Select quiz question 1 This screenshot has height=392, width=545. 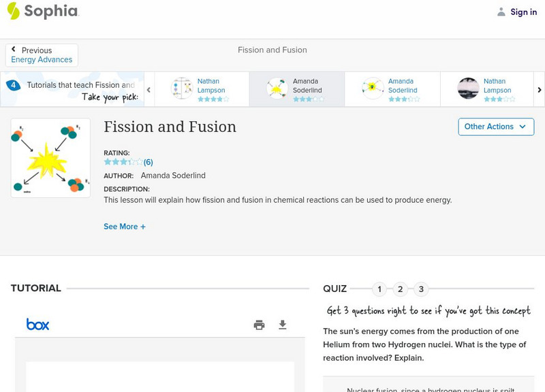[379, 289]
